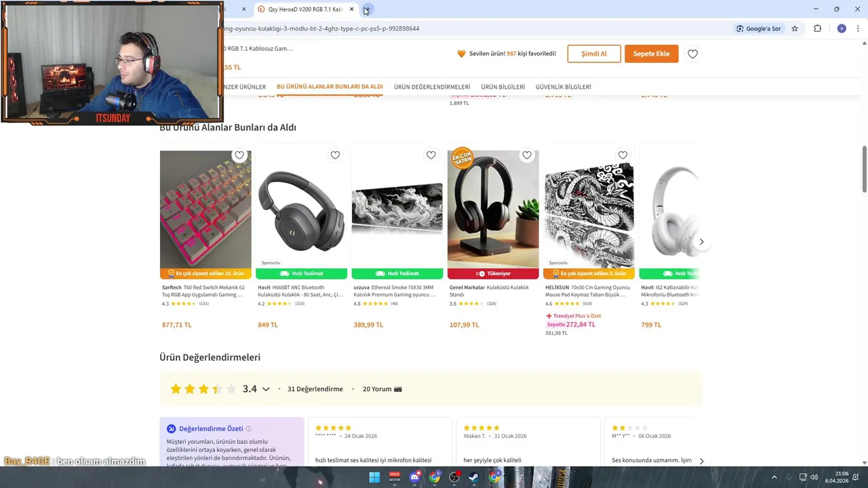Click the 877,71 TL price
The image size is (868, 488).
pyautogui.click(x=177, y=325)
